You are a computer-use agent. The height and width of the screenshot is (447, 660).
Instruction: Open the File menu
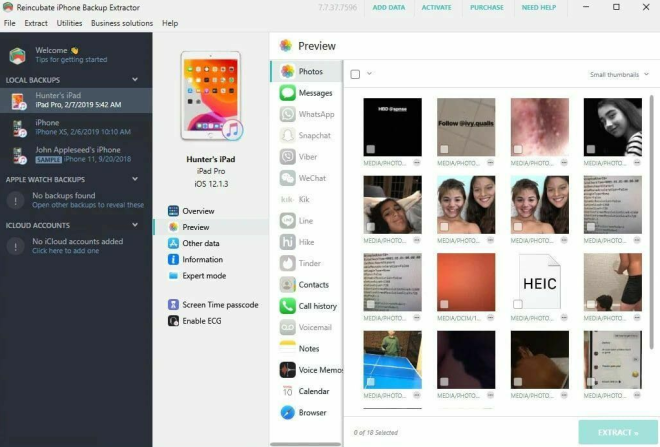(x=10, y=23)
